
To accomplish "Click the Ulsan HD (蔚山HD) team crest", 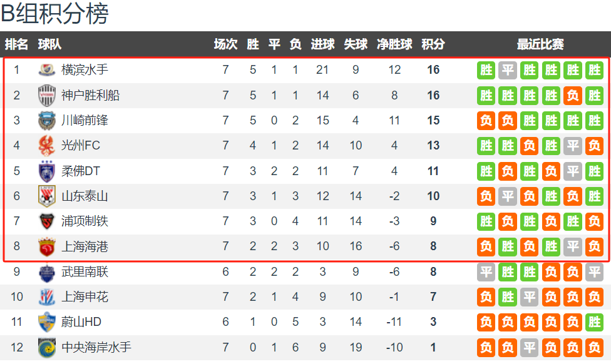I will tap(47, 322).
